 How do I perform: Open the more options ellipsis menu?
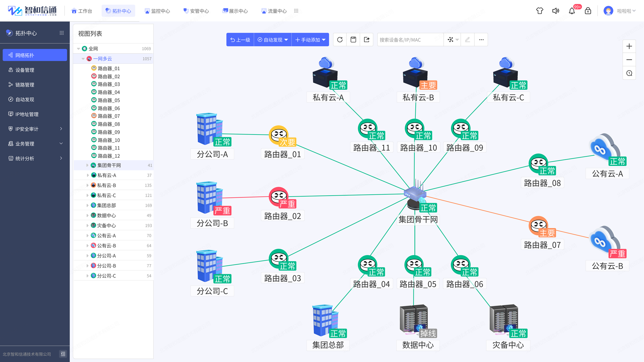coord(481,40)
